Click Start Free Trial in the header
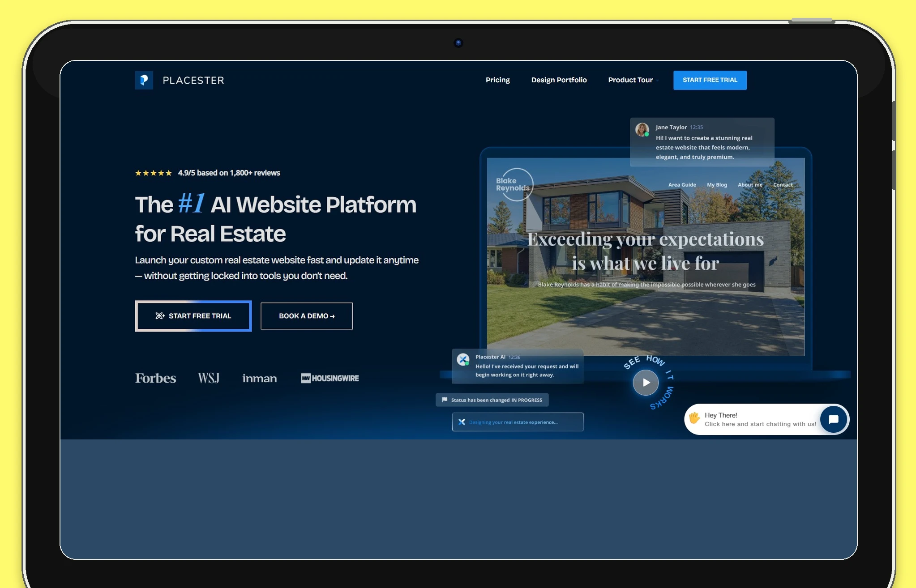Viewport: 916px width, 588px height. click(x=710, y=80)
